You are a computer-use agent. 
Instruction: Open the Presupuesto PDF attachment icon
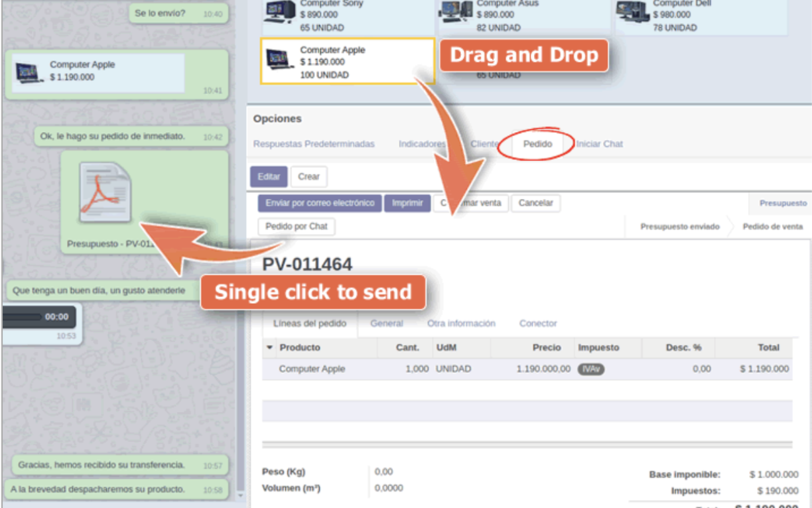click(105, 192)
